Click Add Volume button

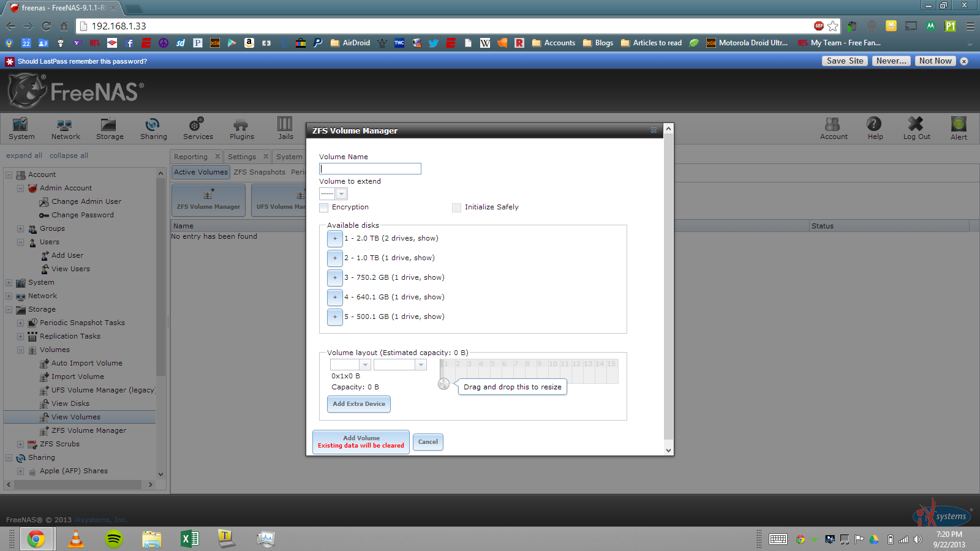[361, 442]
